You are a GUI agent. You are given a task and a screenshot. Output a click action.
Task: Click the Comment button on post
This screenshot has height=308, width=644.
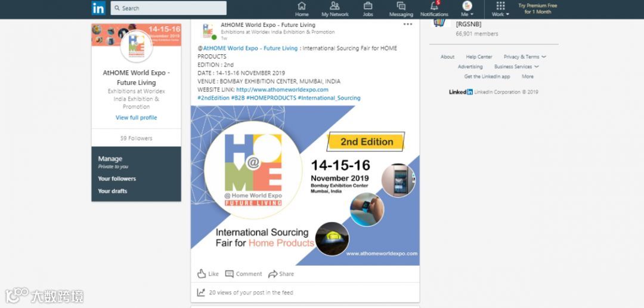click(243, 274)
